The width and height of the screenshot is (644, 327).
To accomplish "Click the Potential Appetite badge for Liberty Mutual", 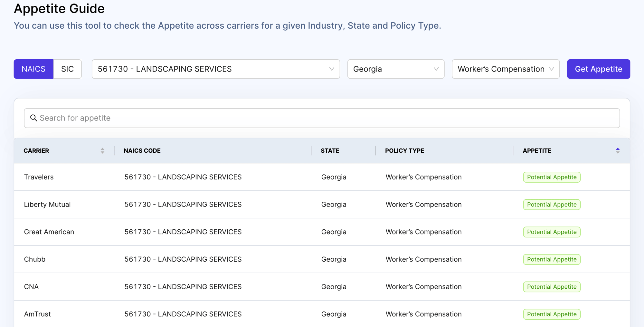I will point(552,205).
